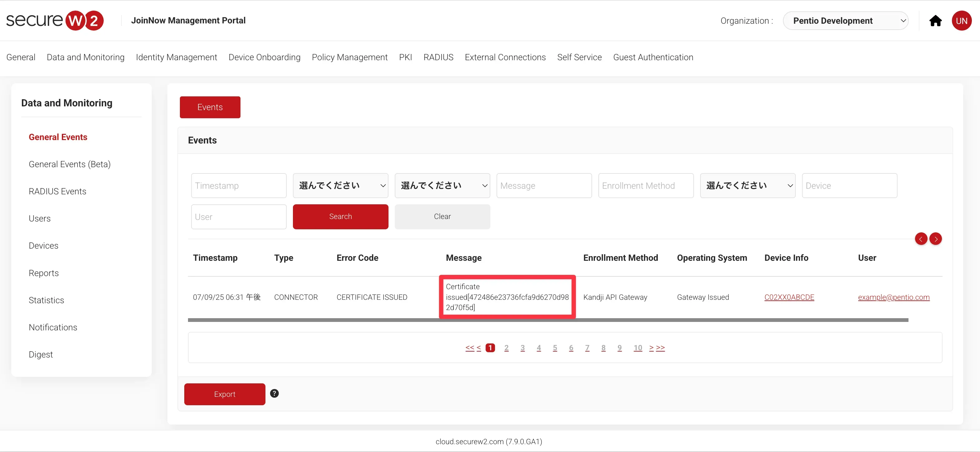
Task: Open the Policy Management menu
Action: click(349, 57)
